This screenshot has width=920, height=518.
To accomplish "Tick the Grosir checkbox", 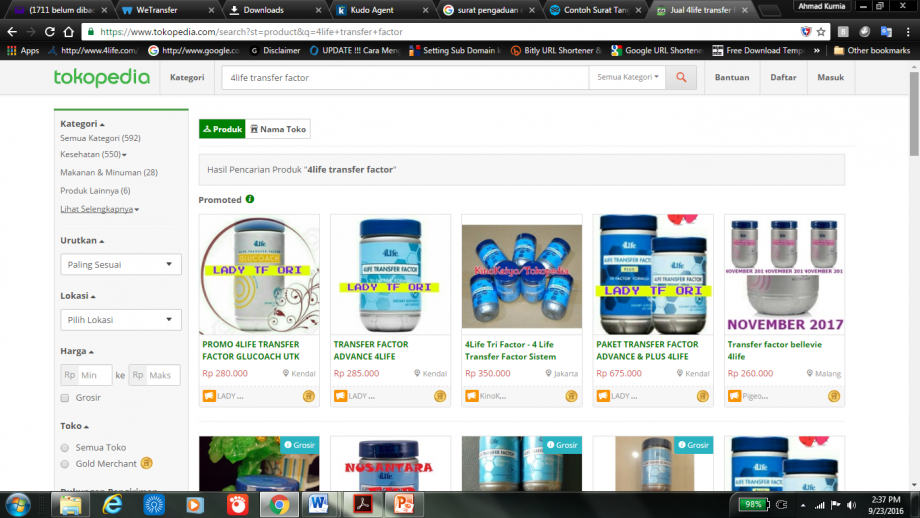I will pos(65,398).
